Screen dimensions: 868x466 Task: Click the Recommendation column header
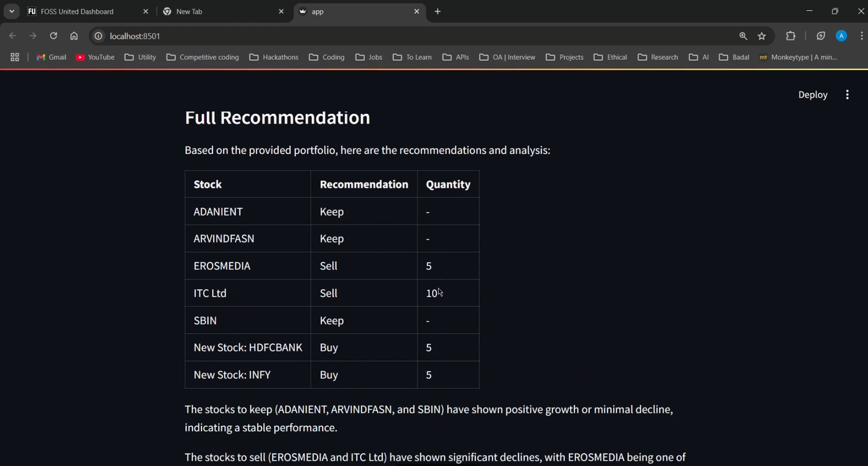[364, 185]
